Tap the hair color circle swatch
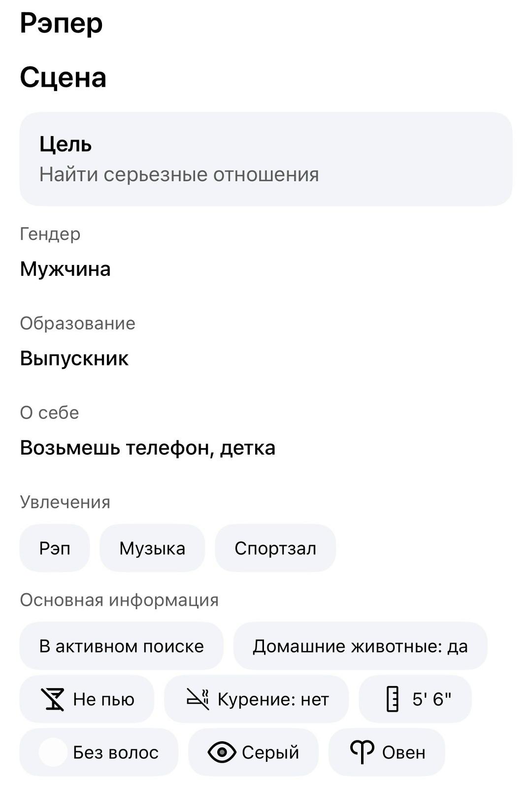 (53, 752)
